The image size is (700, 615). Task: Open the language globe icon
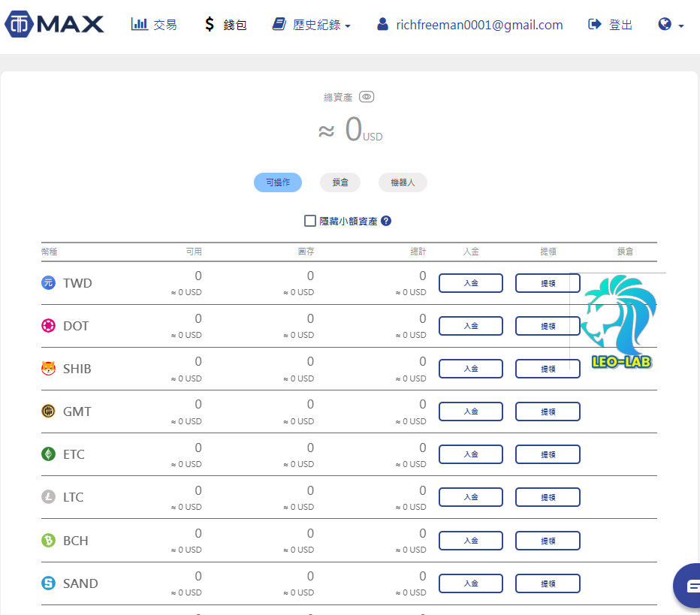point(664,23)
